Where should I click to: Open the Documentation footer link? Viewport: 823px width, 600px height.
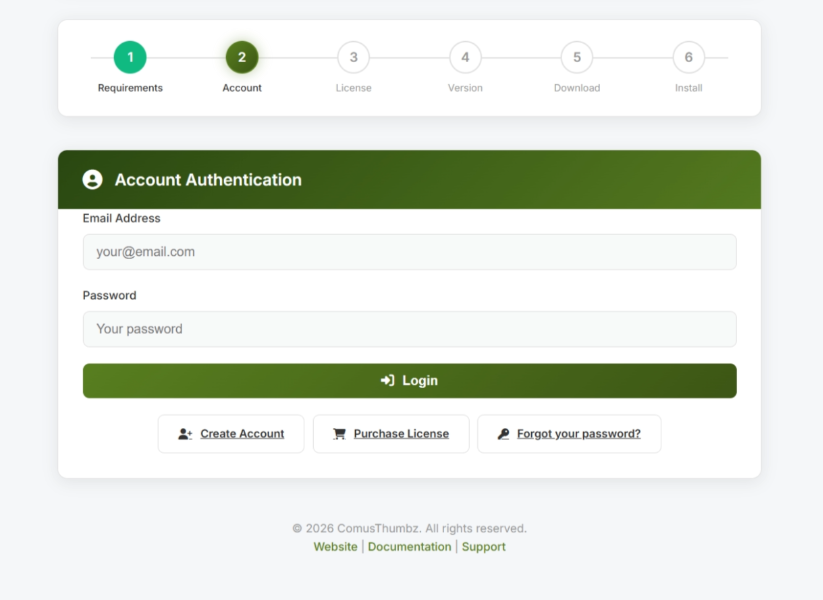(x=409, y=547)
